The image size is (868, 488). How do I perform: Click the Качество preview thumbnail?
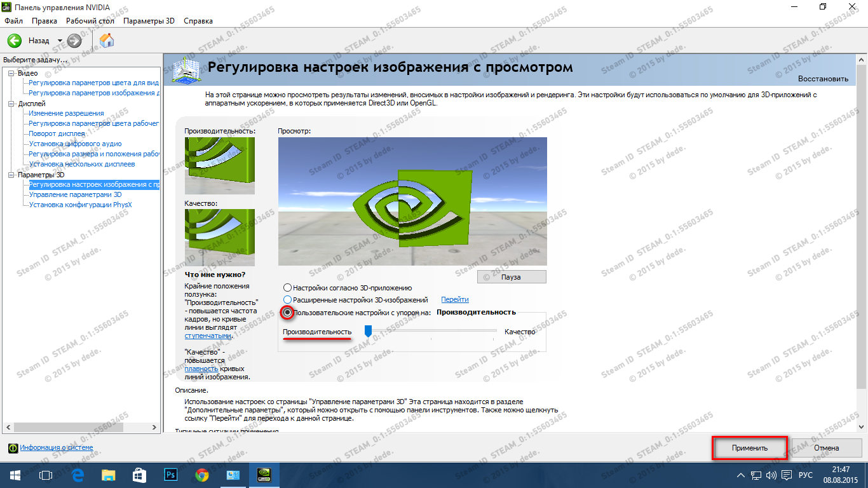coord(219,238)
